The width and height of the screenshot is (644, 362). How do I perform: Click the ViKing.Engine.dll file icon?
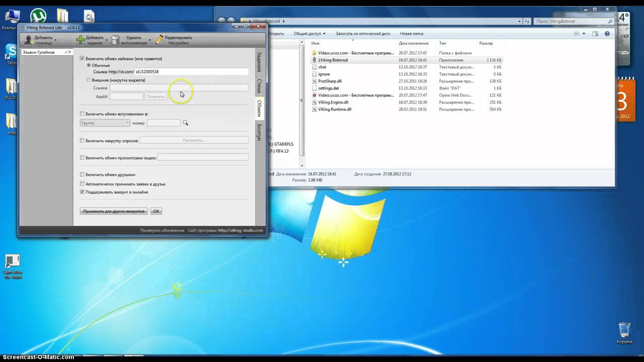click(x=314, y=102)
